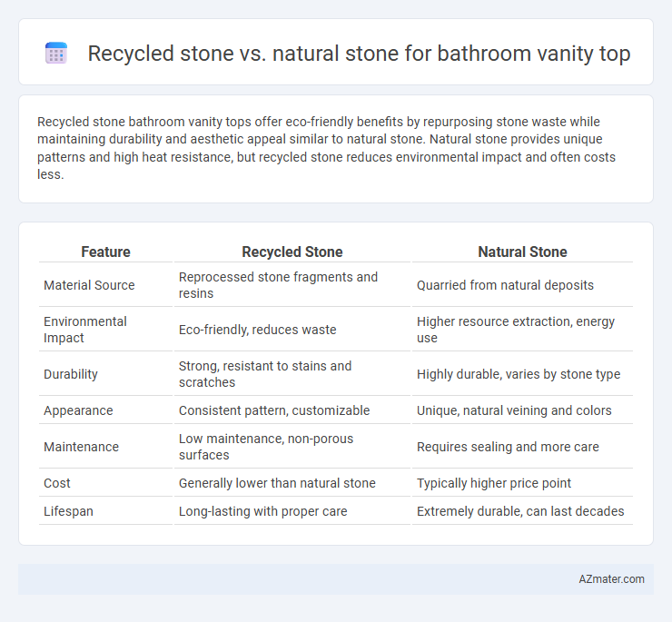Click the 'Feature' column header
Viewport: 672px width, 622px height.
click(105, 252)
